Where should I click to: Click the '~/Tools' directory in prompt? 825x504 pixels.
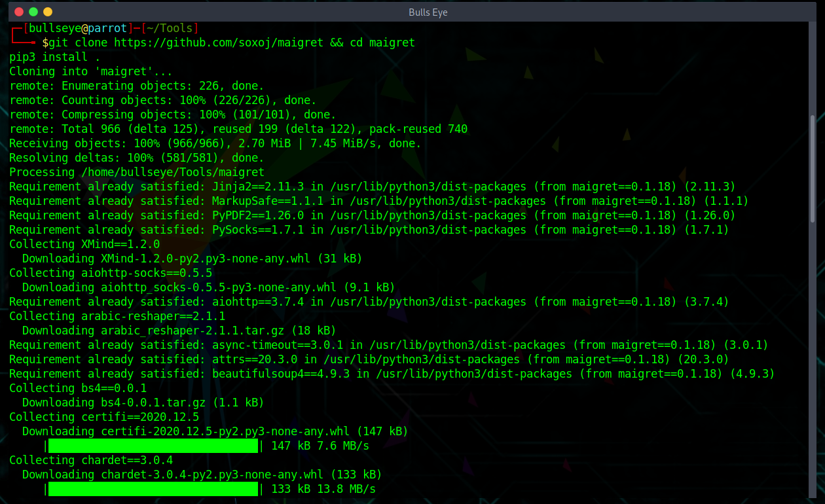170,29
